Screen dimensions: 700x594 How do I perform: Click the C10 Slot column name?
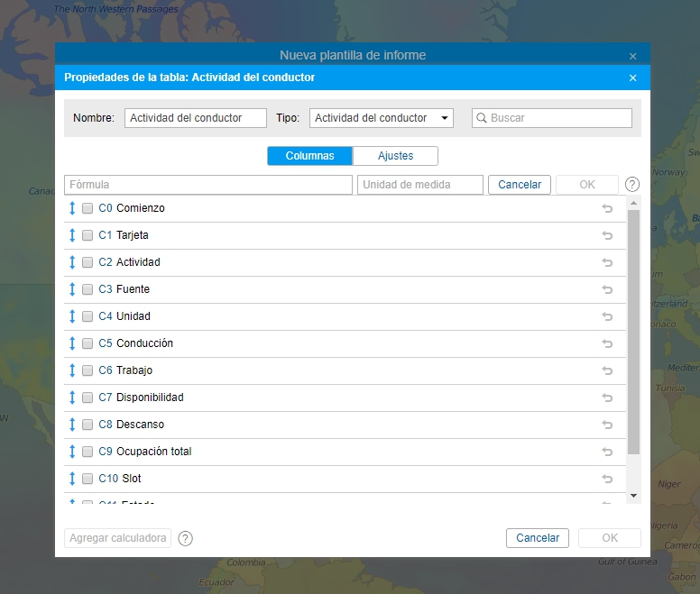pyautogui.click(x=132, y=479)
